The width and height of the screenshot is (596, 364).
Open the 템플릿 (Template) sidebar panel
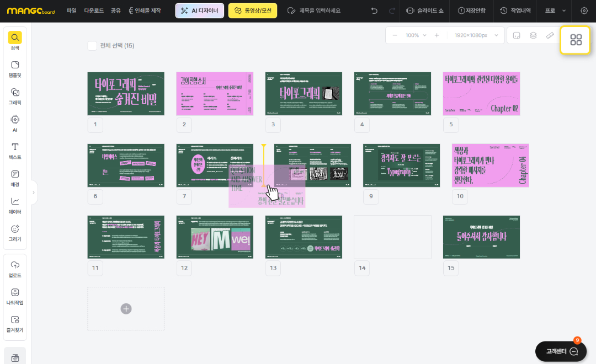coord(15,68)
